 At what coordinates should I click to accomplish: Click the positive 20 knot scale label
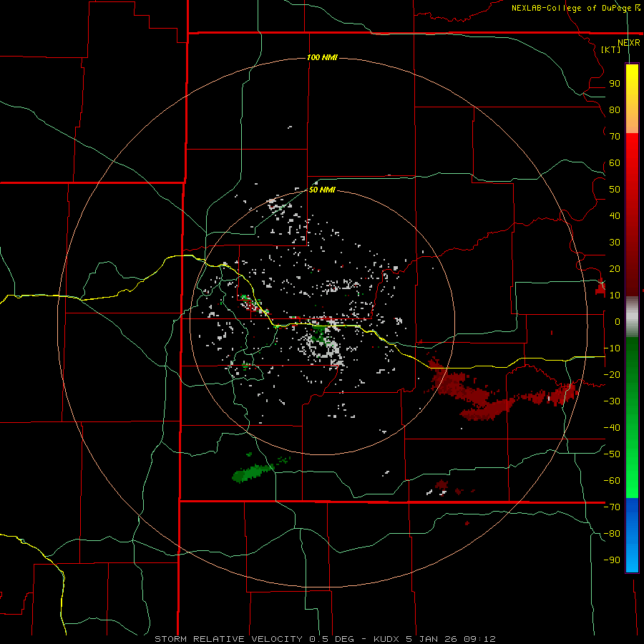(x=615, y=268)
